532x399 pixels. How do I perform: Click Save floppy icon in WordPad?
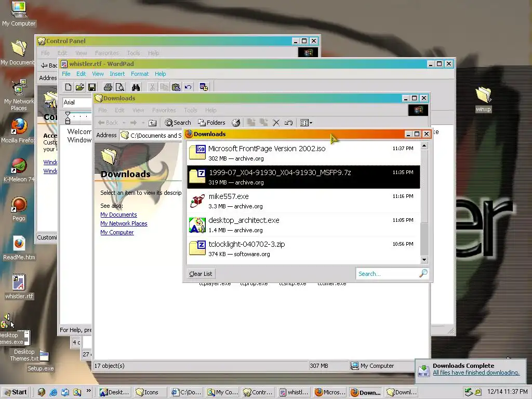point(91,87)
